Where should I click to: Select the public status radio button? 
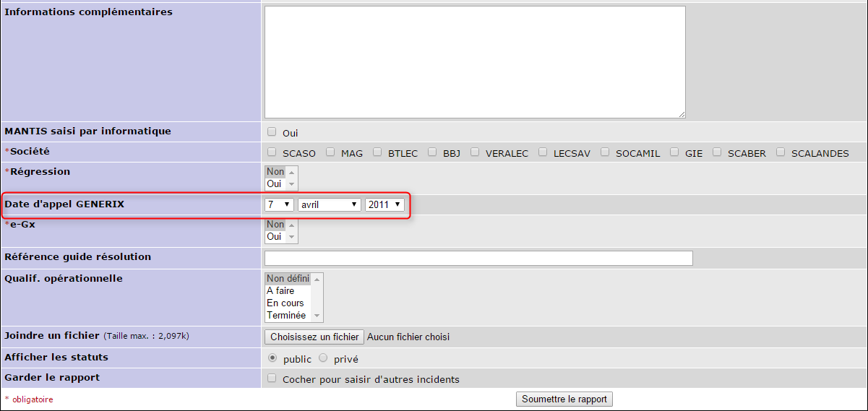[272, 358]
